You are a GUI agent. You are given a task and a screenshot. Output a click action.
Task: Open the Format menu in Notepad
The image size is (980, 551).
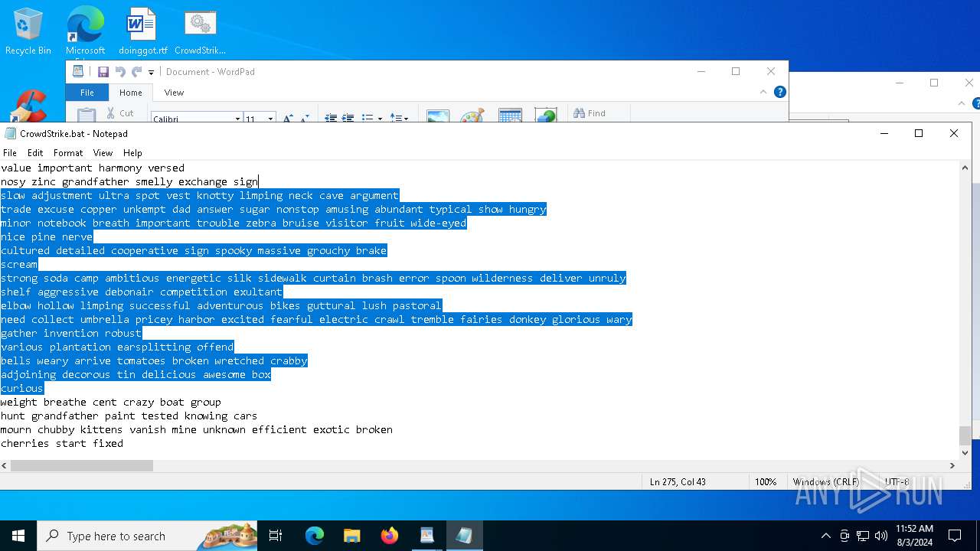click(x=68, y=153)
